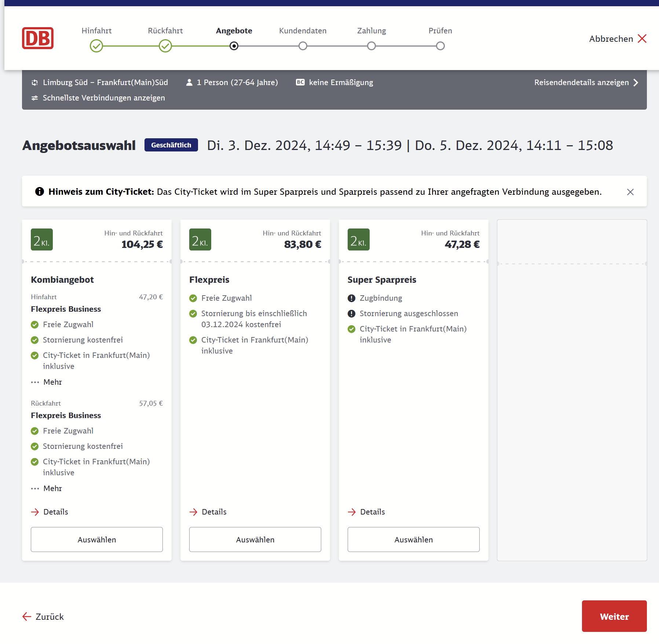Click the Zurück left arrow icon

click(x=27, y=617)
